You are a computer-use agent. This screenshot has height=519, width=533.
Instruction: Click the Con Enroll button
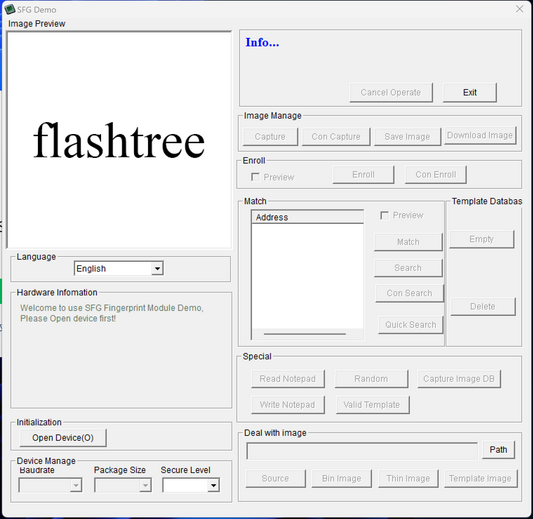436,175
